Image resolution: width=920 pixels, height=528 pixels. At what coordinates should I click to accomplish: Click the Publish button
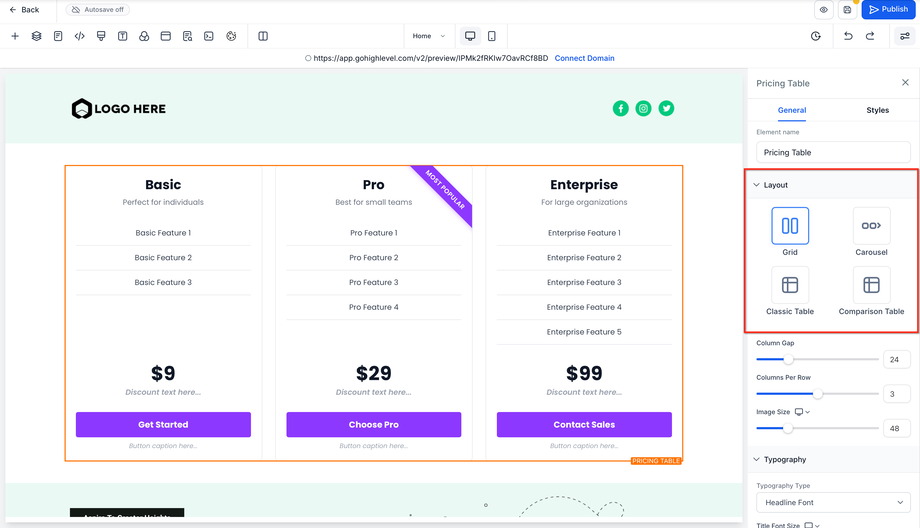(888, 10)
